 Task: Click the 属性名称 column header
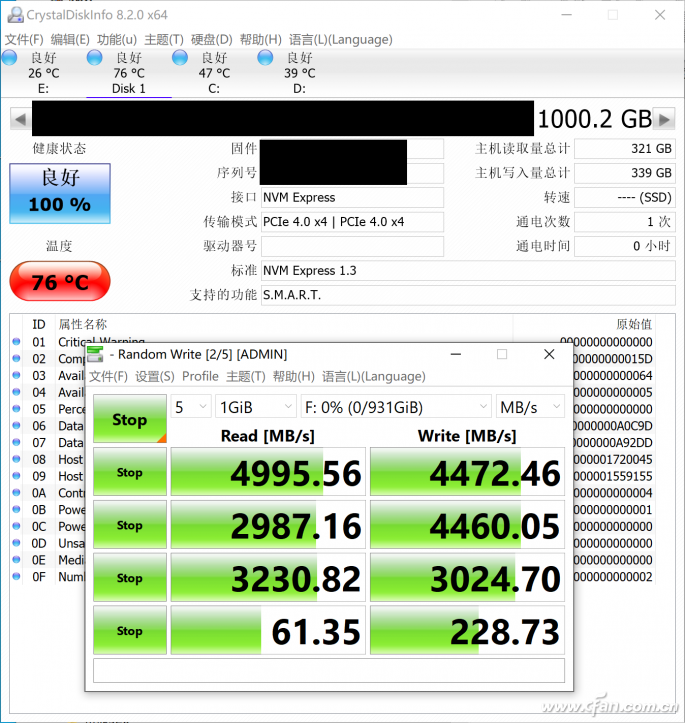(83, 324)
